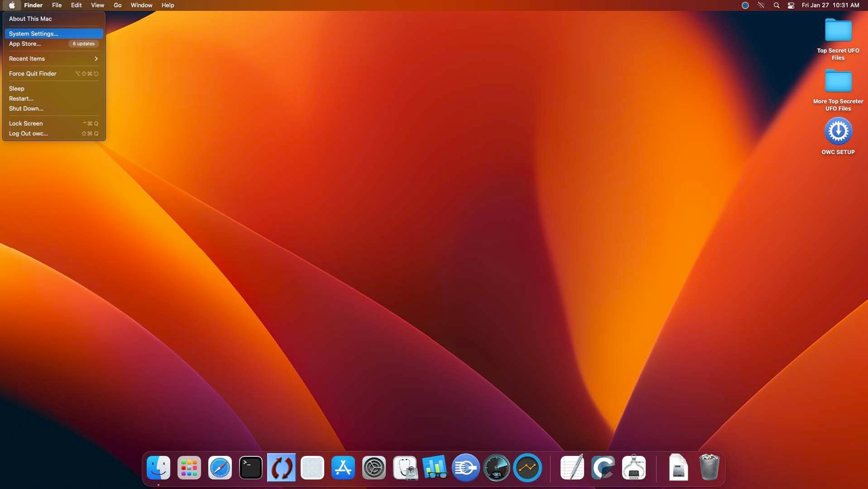Open Spotlight search in menu bar
The width and height of the screenshot is (868, 489).
[776, 5]
